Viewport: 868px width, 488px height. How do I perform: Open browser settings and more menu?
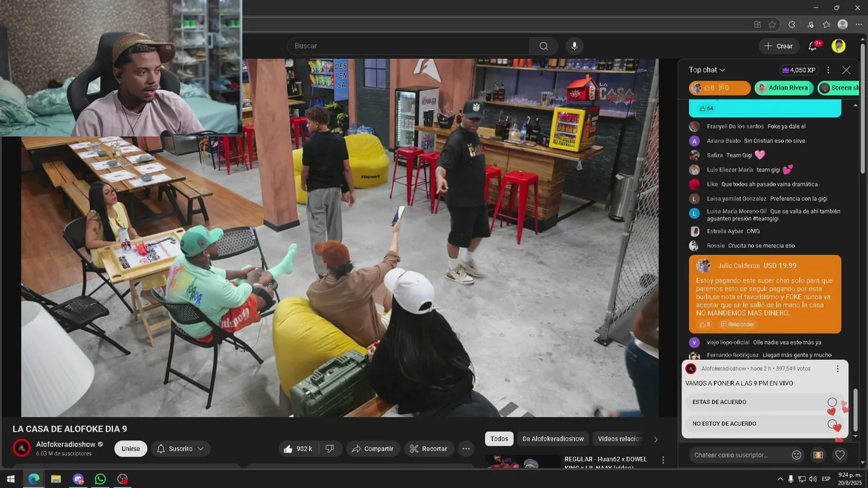[859, 24]
